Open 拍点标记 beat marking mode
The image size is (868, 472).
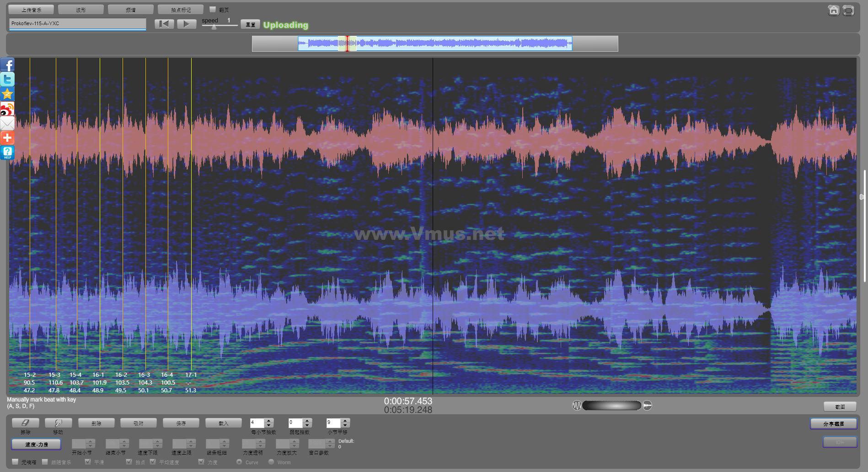pyautogui.click(x=181, y=10)
